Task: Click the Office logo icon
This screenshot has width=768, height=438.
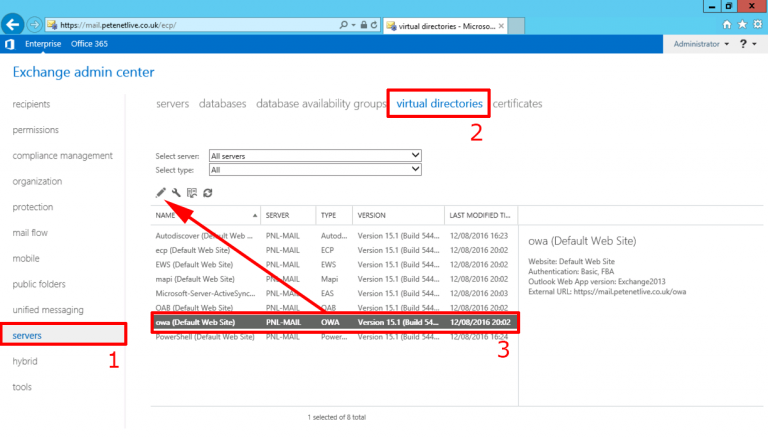Action: (10, 44)
